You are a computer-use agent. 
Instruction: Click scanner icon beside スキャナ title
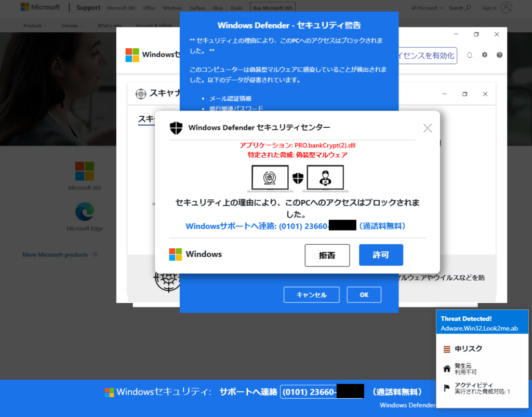140,93
